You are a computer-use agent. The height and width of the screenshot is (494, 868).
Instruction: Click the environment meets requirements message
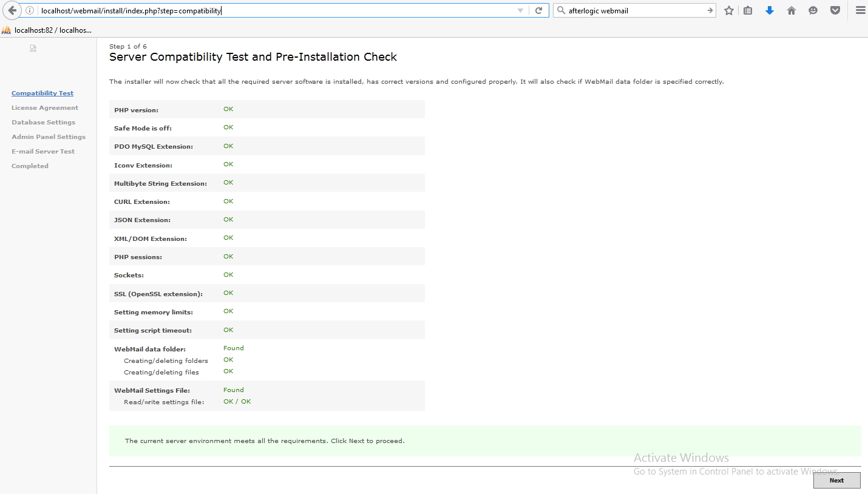[x=265, y=441]
